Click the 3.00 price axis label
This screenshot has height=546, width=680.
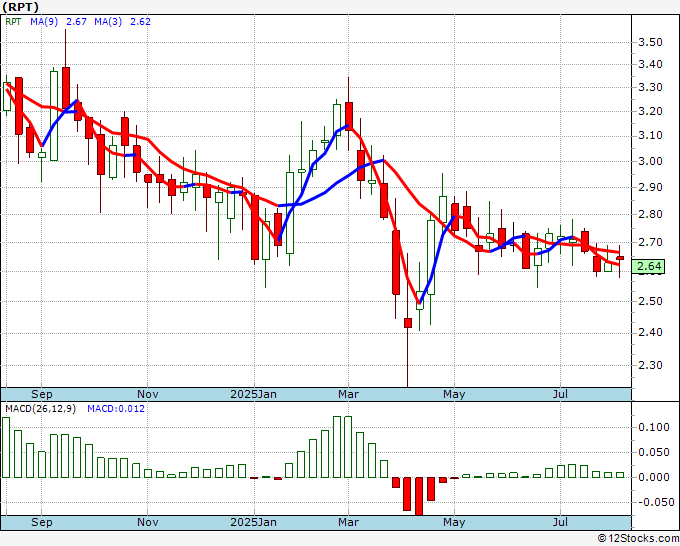click(x=651, y=161)
